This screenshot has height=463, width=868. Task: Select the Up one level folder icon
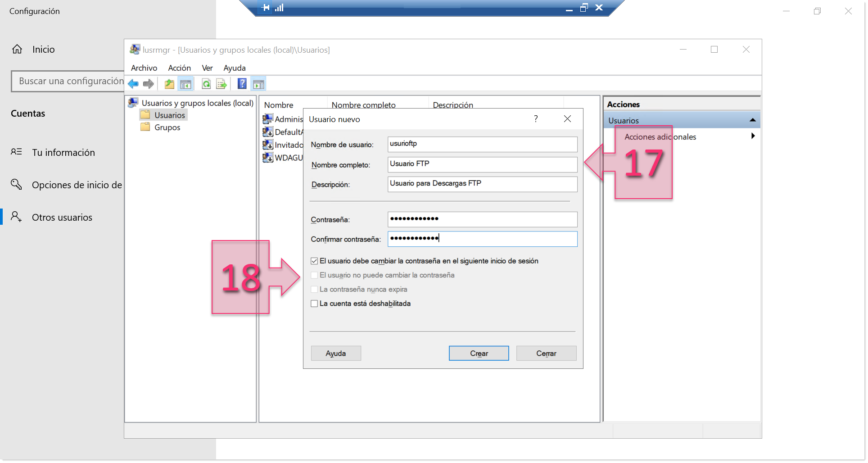pos(169,84)
